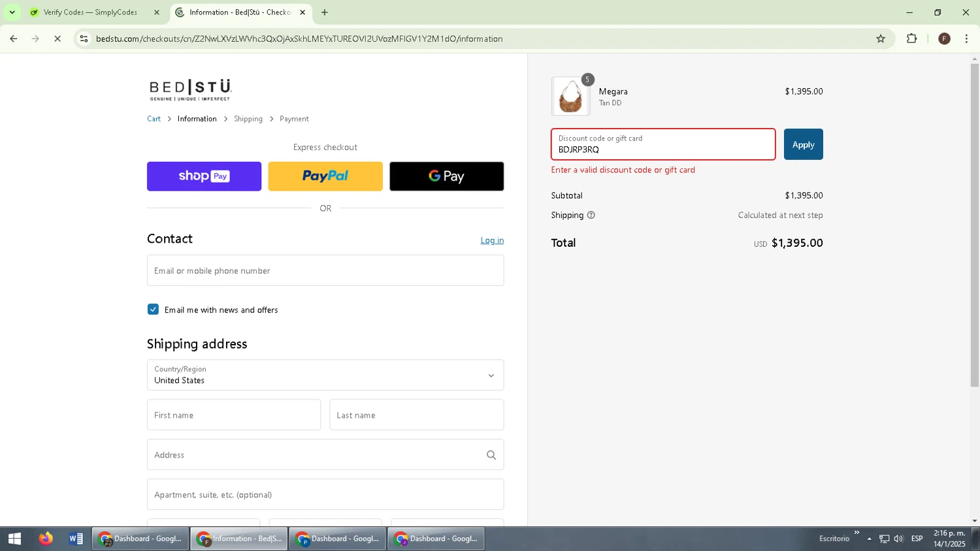Stop loading the page
The height and width of the screenshot is (551, 980).
click(57, 39)
